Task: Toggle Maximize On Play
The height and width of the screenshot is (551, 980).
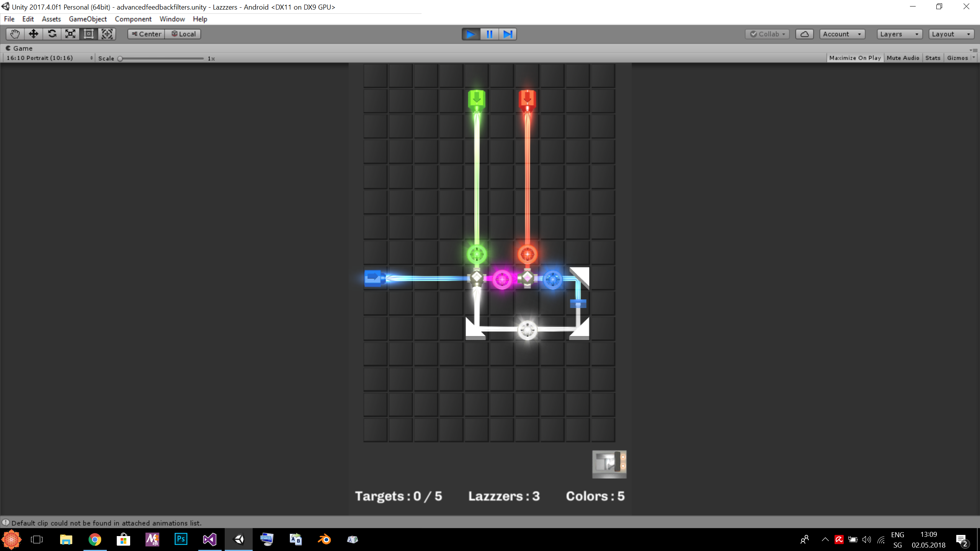Action: [855, 58]
